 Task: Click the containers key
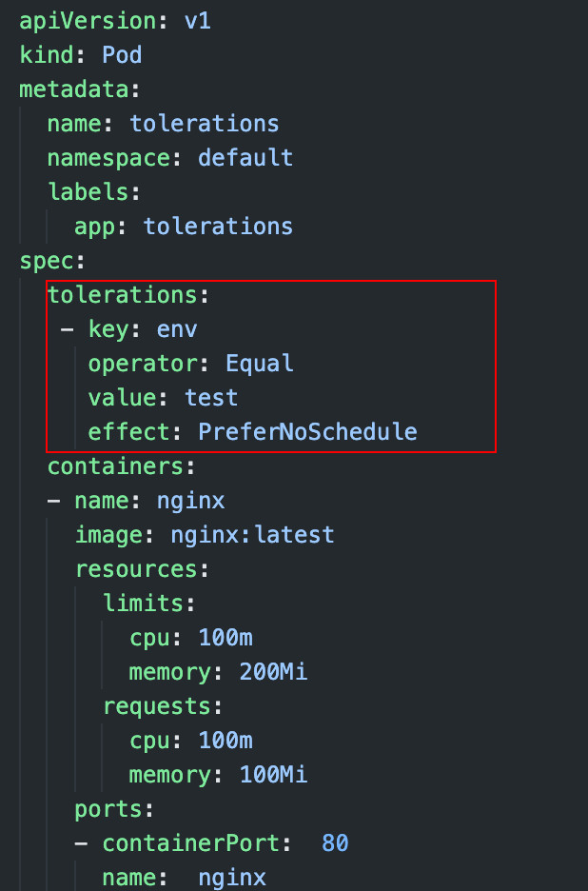pyautogui.click(x=115, y=466)
